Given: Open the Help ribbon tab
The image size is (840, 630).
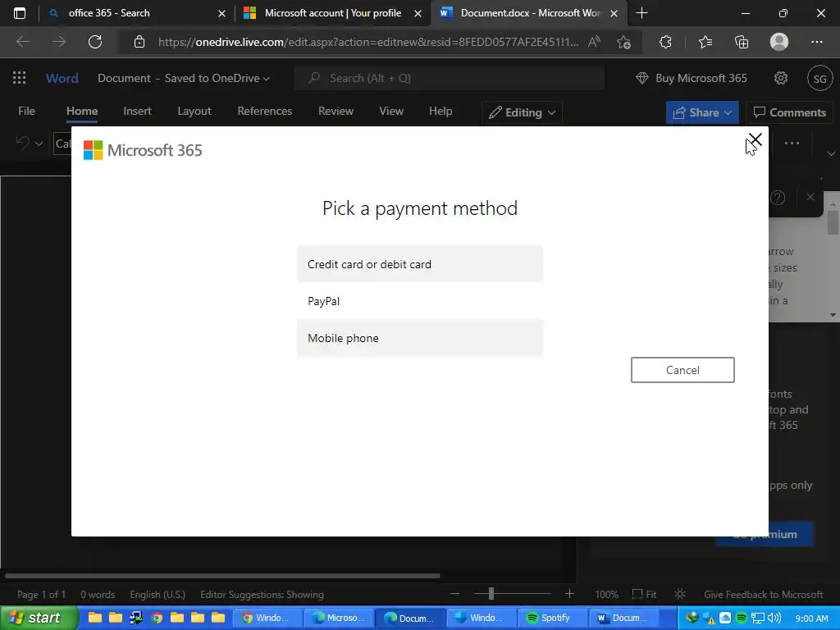Looking at the screenshot, I should [x=441, y=111].
